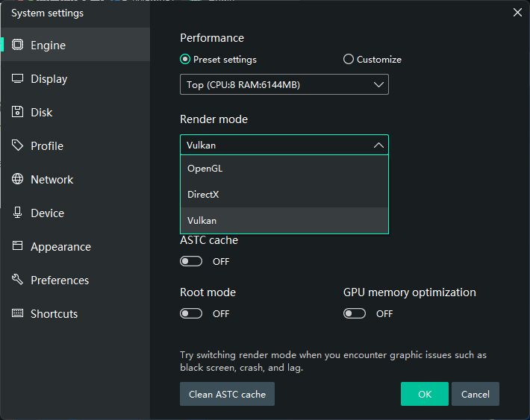The width and height of the screenshot is (530, 420).
Task: Enable the ASTC cache toggle
Action: [191, 261]
